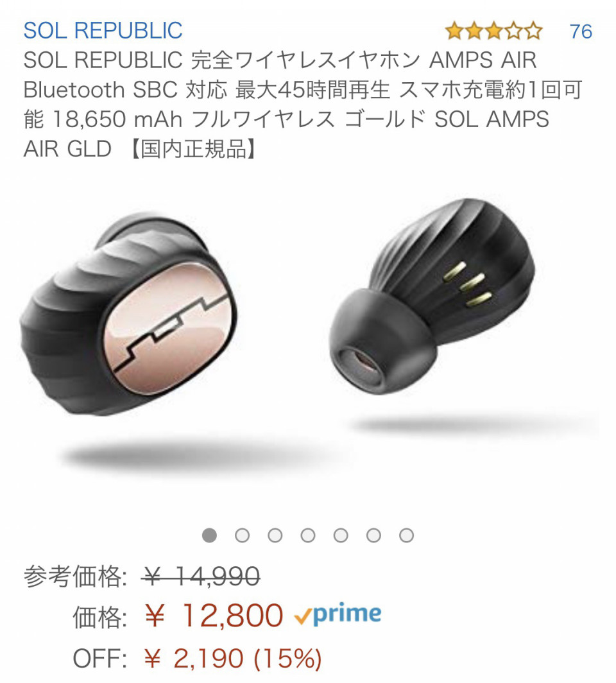
Task: Tap the first gold rating star
Action: point(454,31)
